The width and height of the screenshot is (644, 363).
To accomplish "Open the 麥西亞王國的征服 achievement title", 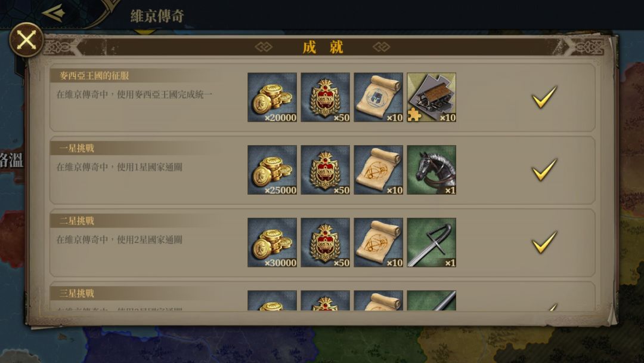I will tap(94, 76).
